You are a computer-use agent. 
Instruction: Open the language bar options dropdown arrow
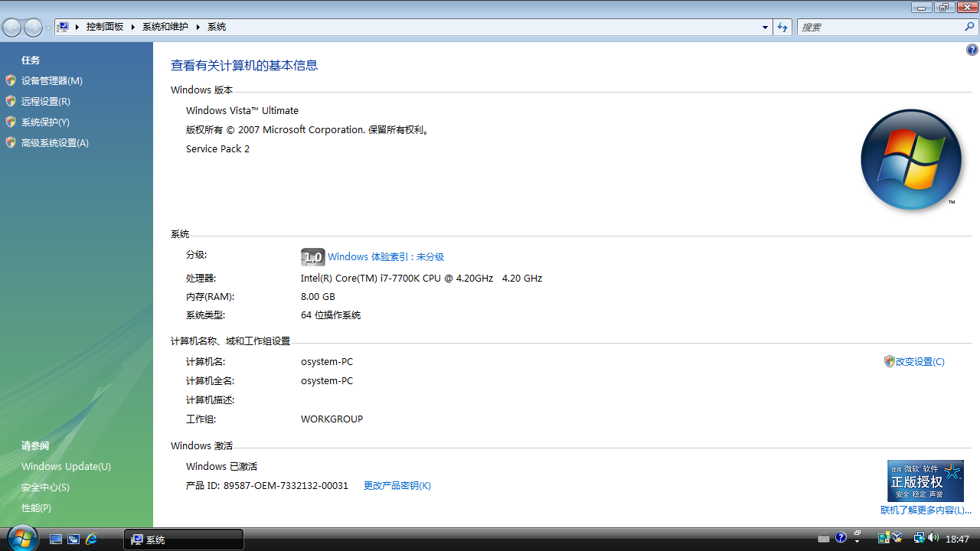pos(857,543)
